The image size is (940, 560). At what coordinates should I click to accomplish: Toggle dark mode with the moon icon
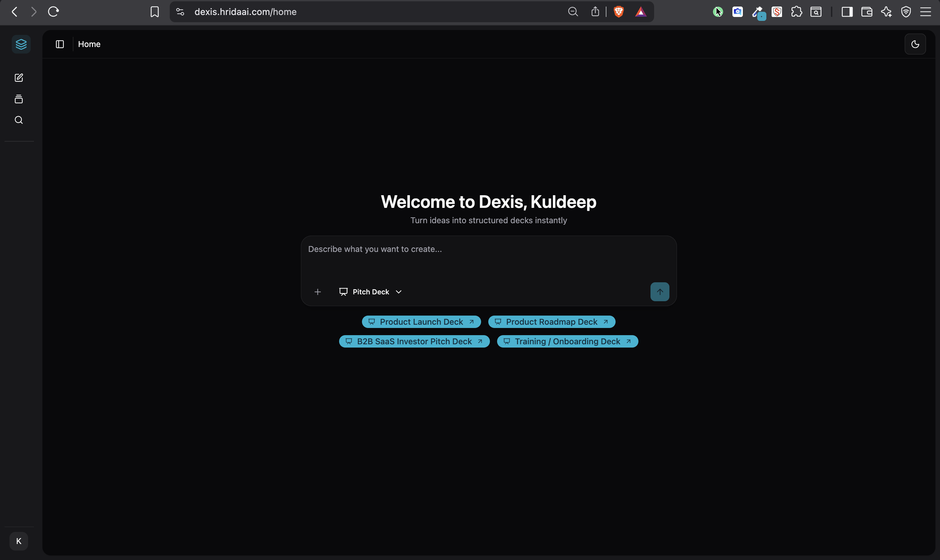(915, 44)
